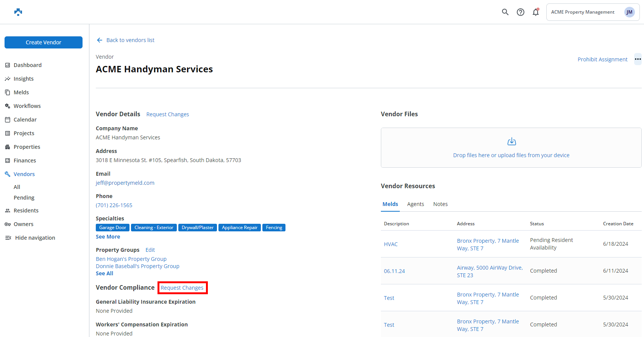Screen dimensions: 644x337
Task: Click the search magnifier icon
Action: point(505,12)
